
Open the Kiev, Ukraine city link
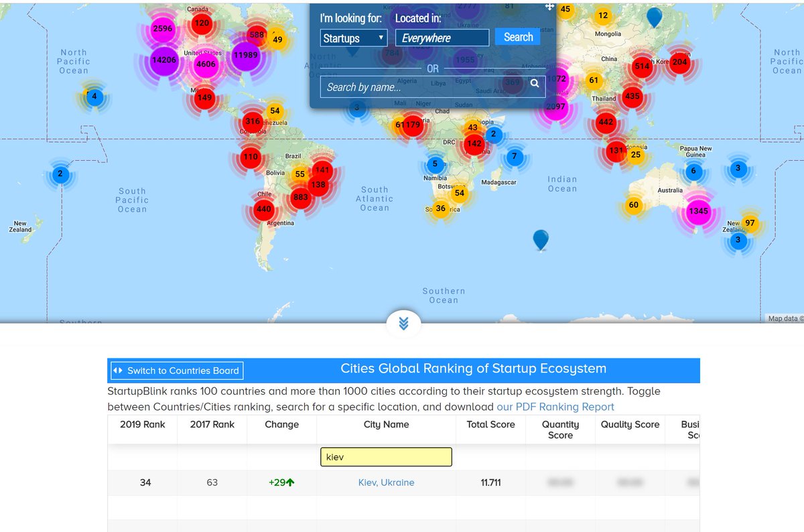point(386,482)
